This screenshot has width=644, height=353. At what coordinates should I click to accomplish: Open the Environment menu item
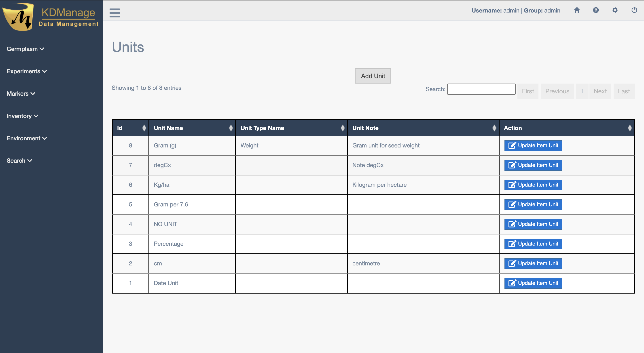tap(27, 138)
